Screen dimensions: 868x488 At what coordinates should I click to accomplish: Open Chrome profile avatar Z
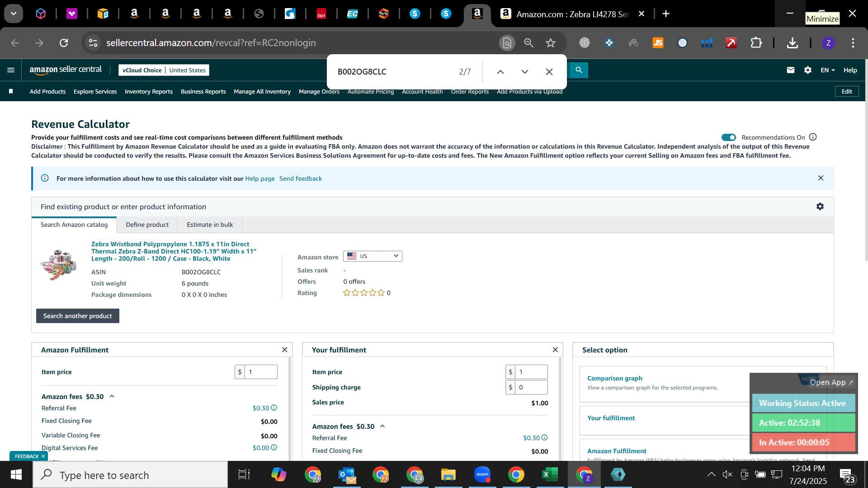[828, 43]
